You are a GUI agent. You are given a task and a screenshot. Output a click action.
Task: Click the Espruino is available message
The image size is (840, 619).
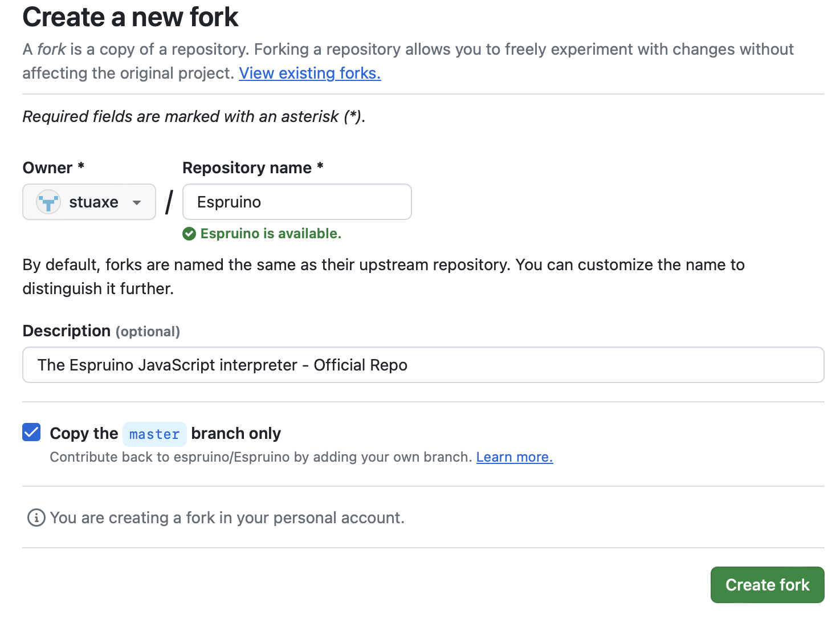point(271,234)
